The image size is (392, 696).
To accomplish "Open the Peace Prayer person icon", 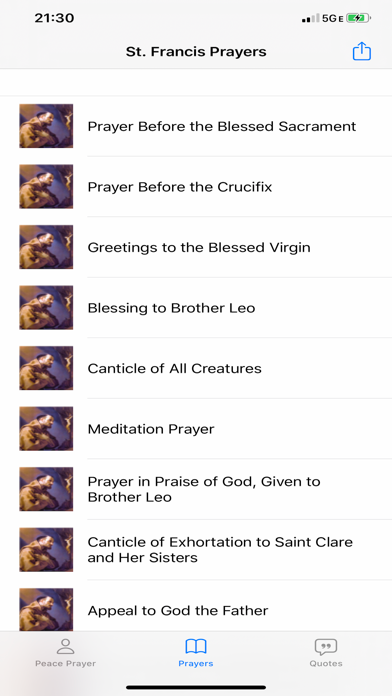I will 65,646.
